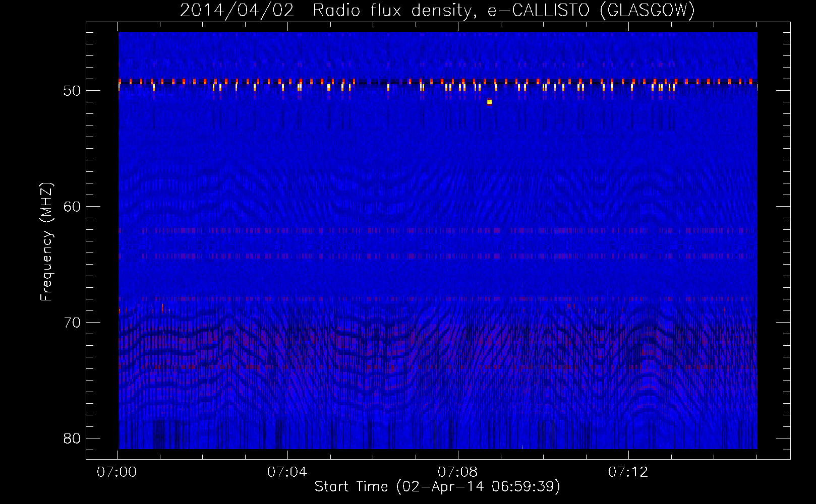Click the y-axis label 'Frequency (MHZ)'
Viewport: 816px width, 504px height.
[x=46, y=242]
